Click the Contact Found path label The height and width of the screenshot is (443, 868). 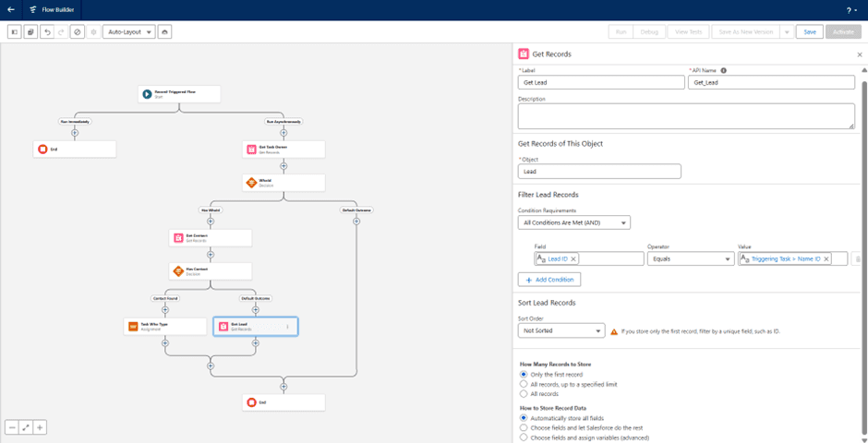pyautogui.click(x=165, y=298)
